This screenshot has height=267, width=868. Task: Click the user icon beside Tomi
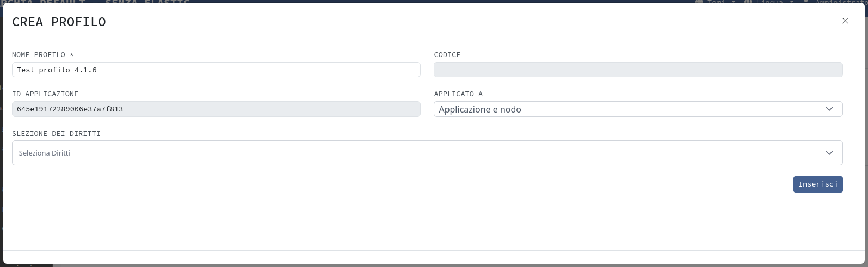tap(699, 2)
